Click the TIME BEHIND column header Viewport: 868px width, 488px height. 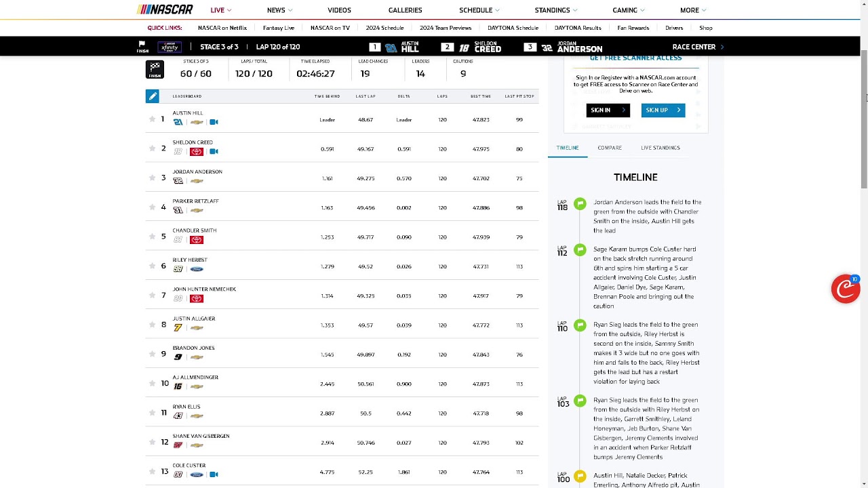[x=327, y=96]
